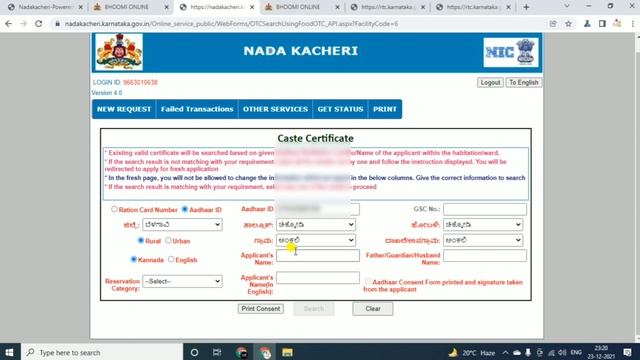This screenshot has width=640, height=360.
Task: Open volume icon in system tray
Action: 562,352
